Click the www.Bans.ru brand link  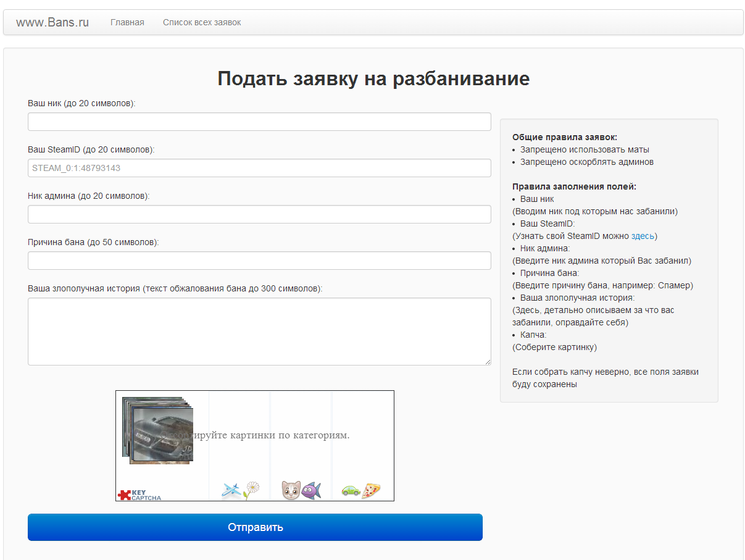[x=52, y=22]
